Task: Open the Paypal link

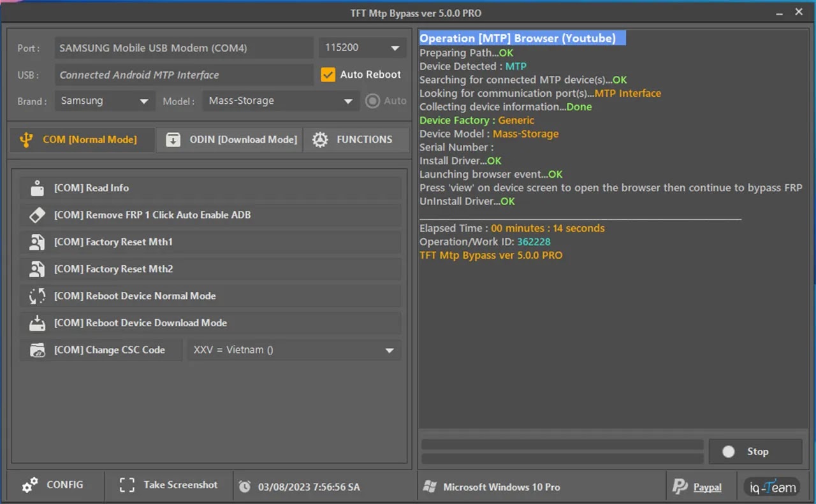Action: [x=708, y=487]
